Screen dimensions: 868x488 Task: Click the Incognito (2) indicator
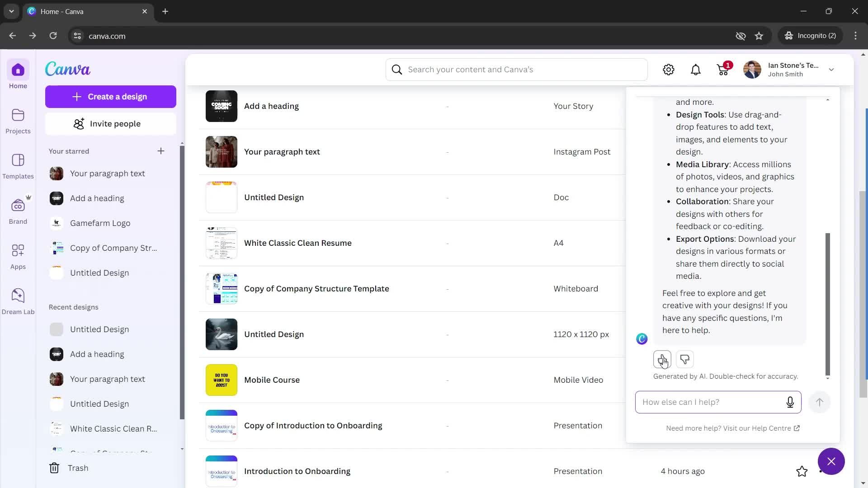pos(811,36)
